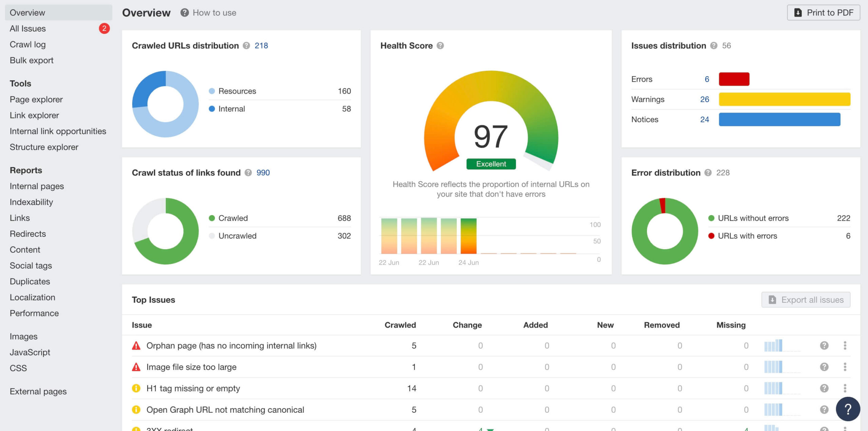Click the Print to PDF button
The width and height of the screenshot is (868, 431).
point(824,13)
